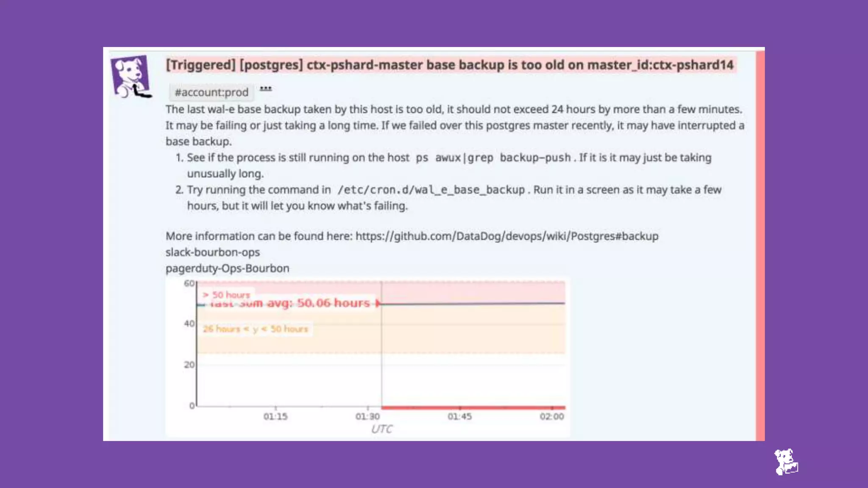Expand the ellipsis next to account tag
This screenshot has width=868, height=488.
coord(266,89)
